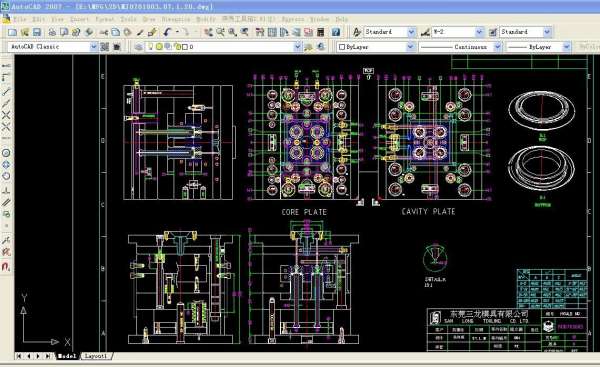Click the CORE PLATE drawing label
Screen dimensions: 600x367
click(304, 212)
